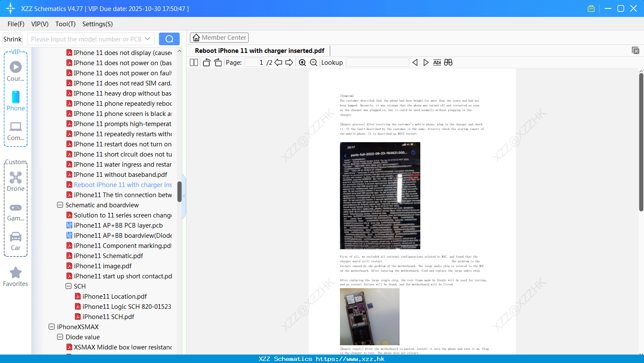Open iPhone11 Component marking.pdf
644x363 pixels.
point(123,245)
